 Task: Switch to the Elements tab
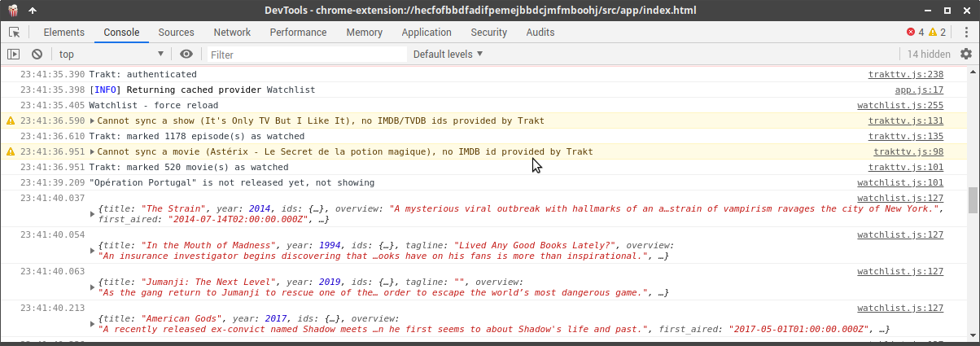63,33
